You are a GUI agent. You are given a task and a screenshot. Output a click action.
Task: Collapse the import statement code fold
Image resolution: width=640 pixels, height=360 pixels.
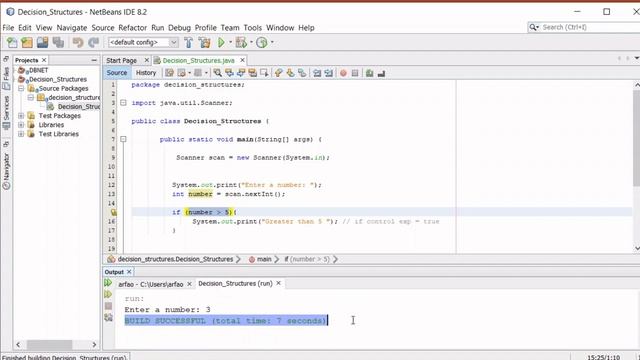(123, 103)
